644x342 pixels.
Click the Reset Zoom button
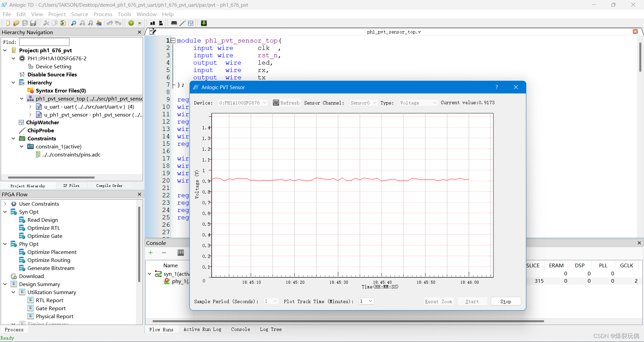pyautogui.click(x=438, y=301)
